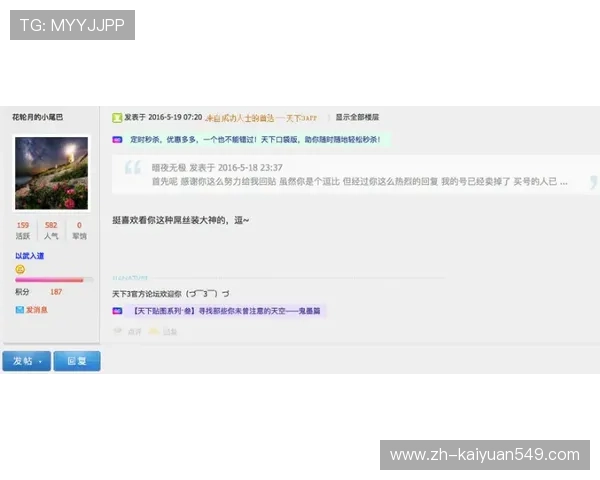Click the 积分 187 score value
This screenshot has width=600, height=480.
(56, 292)
